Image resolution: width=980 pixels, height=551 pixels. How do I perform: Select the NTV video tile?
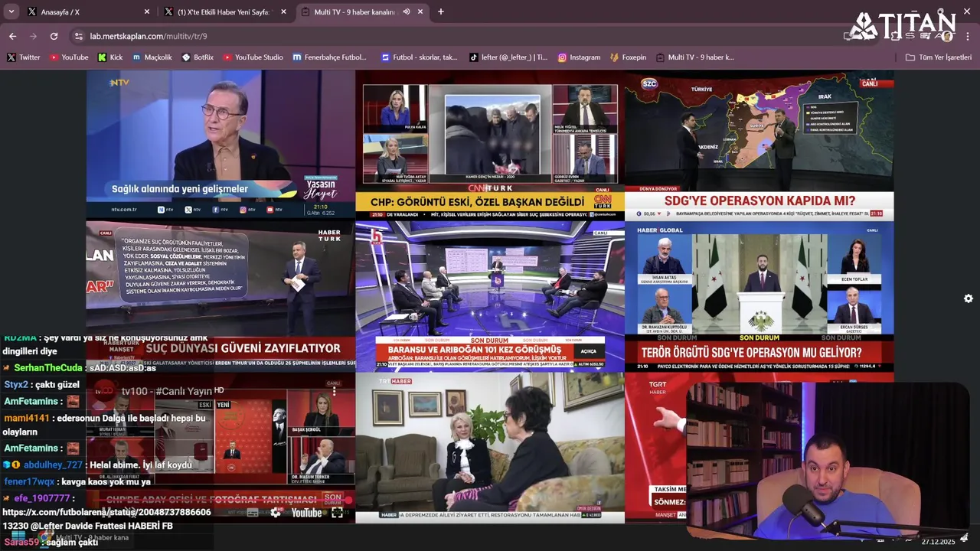[220, 145]
